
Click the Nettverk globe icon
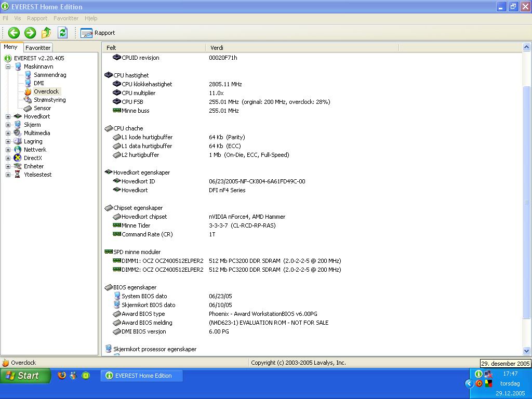[x=18, y=150]
